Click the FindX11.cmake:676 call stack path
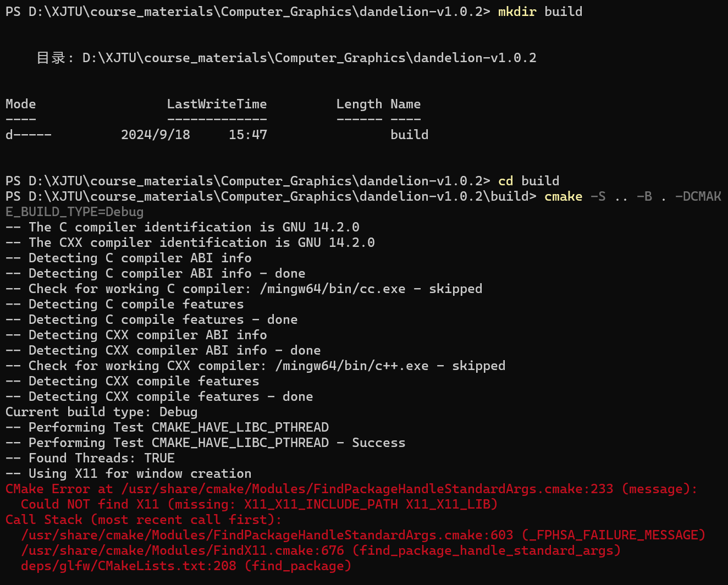 coord(183,550)
